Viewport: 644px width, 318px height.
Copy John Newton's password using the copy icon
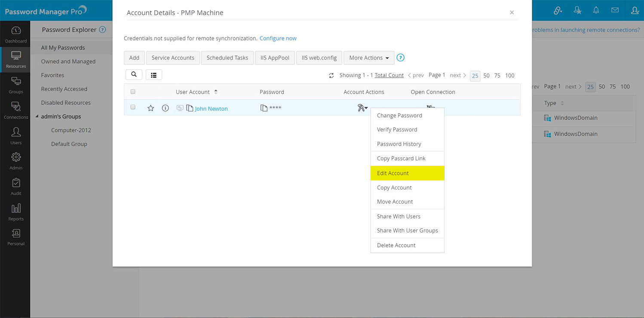264,107
